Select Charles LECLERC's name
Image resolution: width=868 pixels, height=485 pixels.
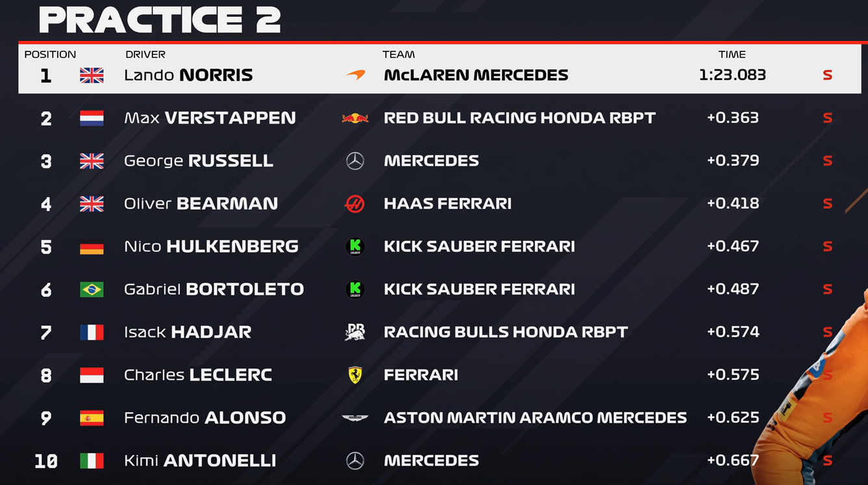pyautogui.click(x=198, y=375)
